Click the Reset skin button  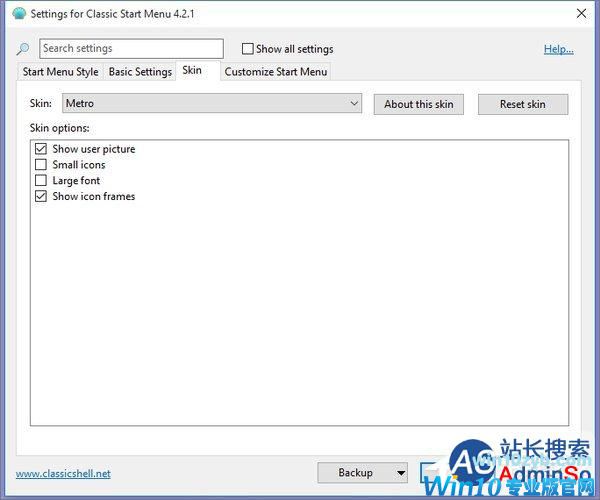522,104
